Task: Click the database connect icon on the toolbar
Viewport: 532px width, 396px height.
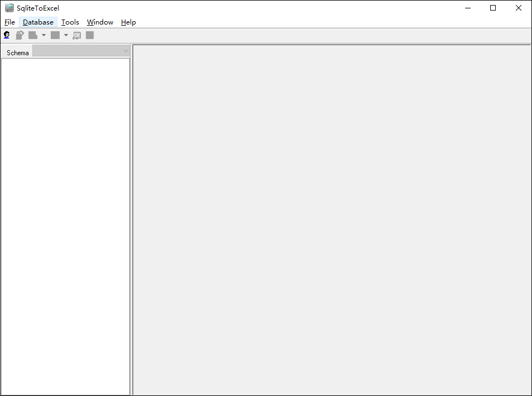Action: pyautogui.click(x=7, y=35)
